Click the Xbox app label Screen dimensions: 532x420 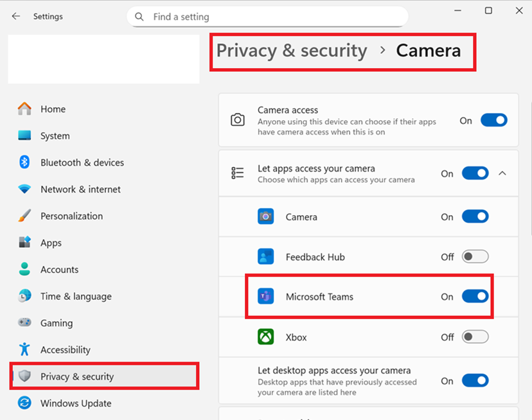click(296, 337)
